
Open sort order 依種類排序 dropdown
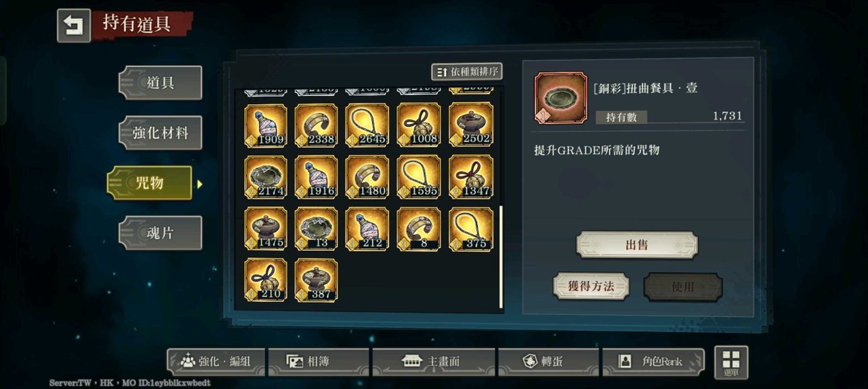(x=466, y=72)
